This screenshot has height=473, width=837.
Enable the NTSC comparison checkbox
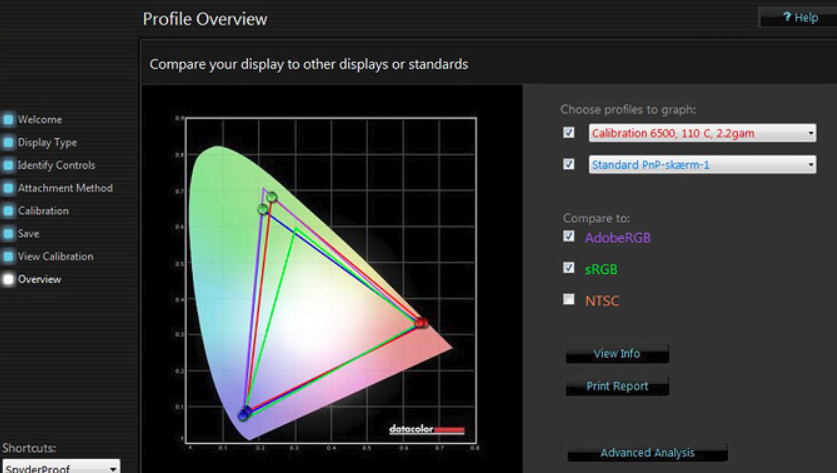(569, 299)
